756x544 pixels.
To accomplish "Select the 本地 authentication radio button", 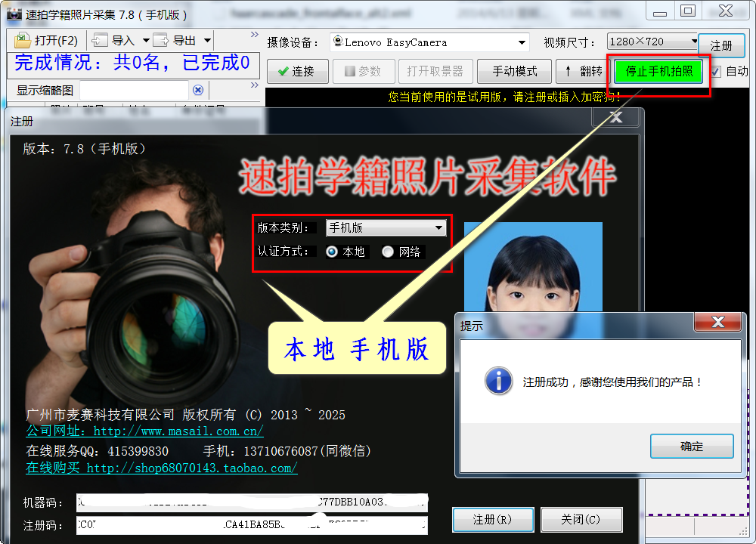I will point(332,252).
